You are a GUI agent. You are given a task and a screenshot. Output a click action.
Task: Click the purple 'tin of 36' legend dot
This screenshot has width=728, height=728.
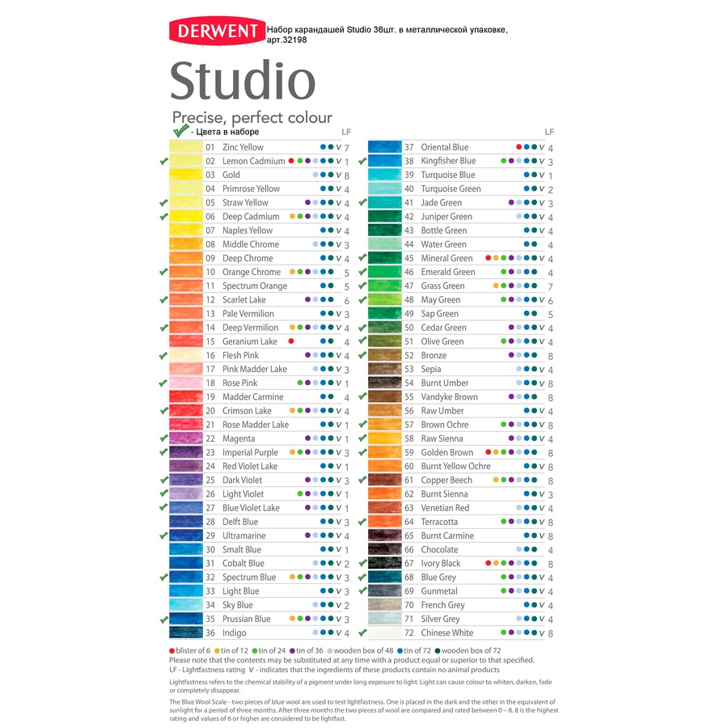tap(293, 651)
